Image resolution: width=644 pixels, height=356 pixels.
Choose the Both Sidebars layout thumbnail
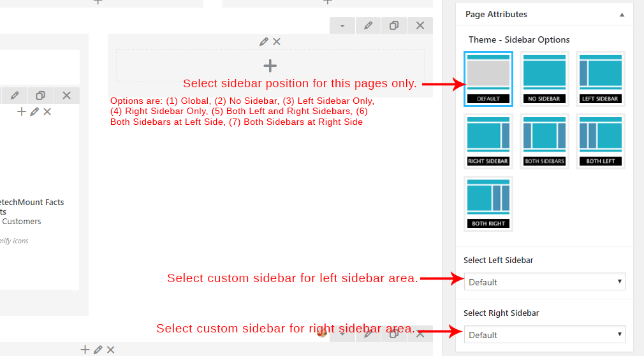[544, 141]
